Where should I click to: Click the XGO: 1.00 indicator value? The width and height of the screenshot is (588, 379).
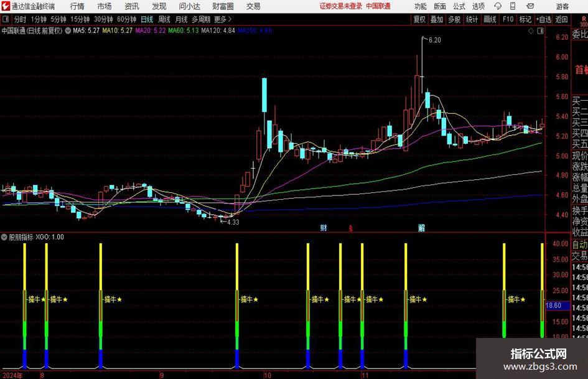pyautogui.click(x=50, y=237)
